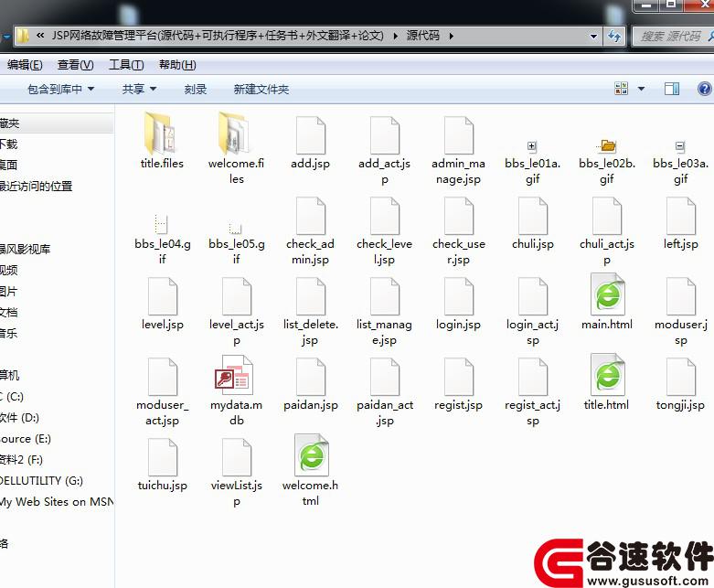Viewport: 714px width, 588px height.
Task: Open the 工具(T) menu
Action: (x=126, y=65)
